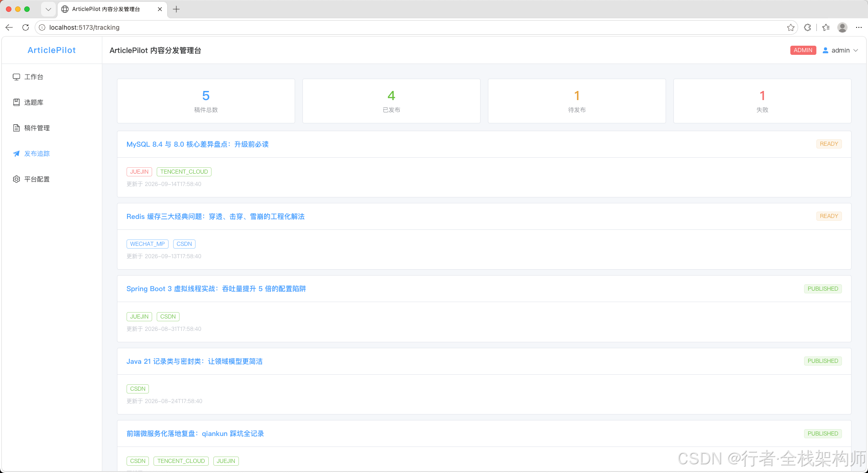
Task: Open browser extensions puzzle icon
Action: coord(808,27)
